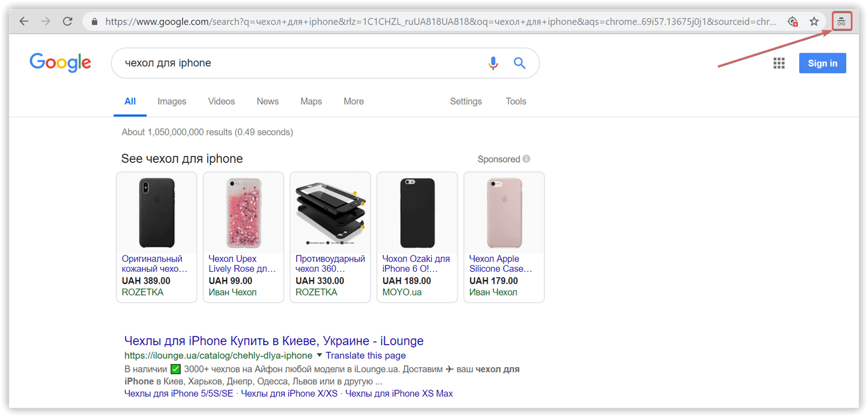This screenshot has height=417, width=868.
Task: Click the Sign in button
Action: pos(823,63)
